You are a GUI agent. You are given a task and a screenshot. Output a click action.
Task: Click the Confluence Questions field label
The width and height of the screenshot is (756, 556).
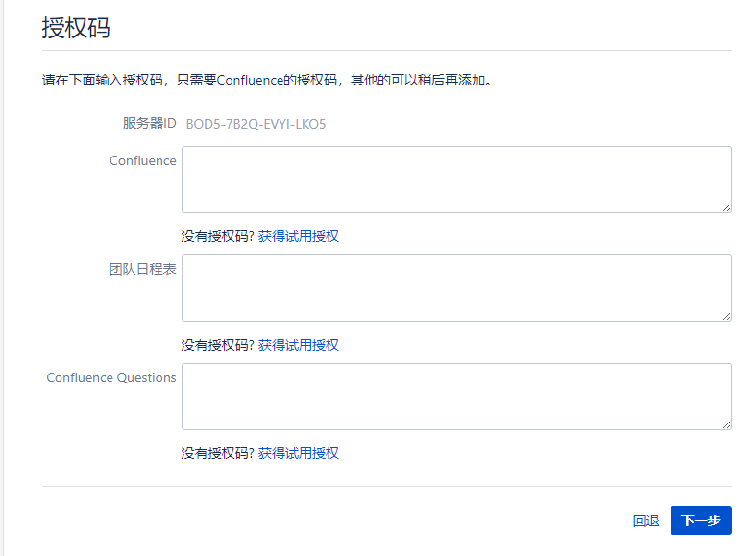pos(111,377)
